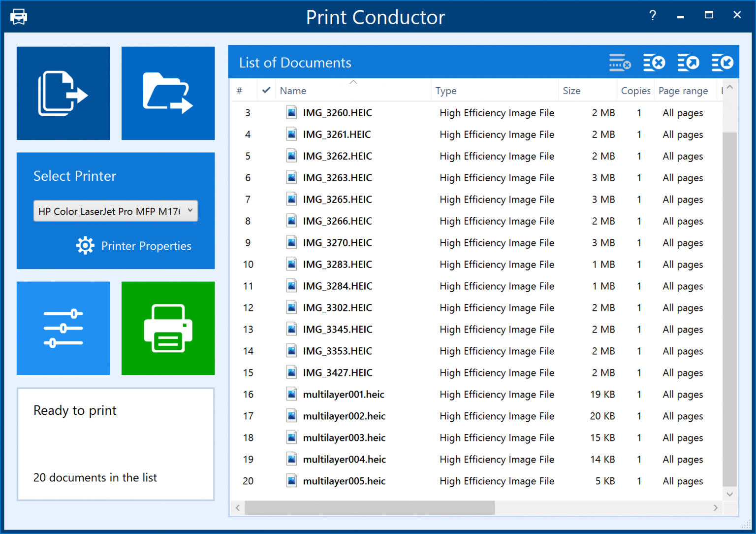Click the Add Folder icon tile
This screenshot has height=534, width=756.
pyautogui.click(x=168, y=94)
